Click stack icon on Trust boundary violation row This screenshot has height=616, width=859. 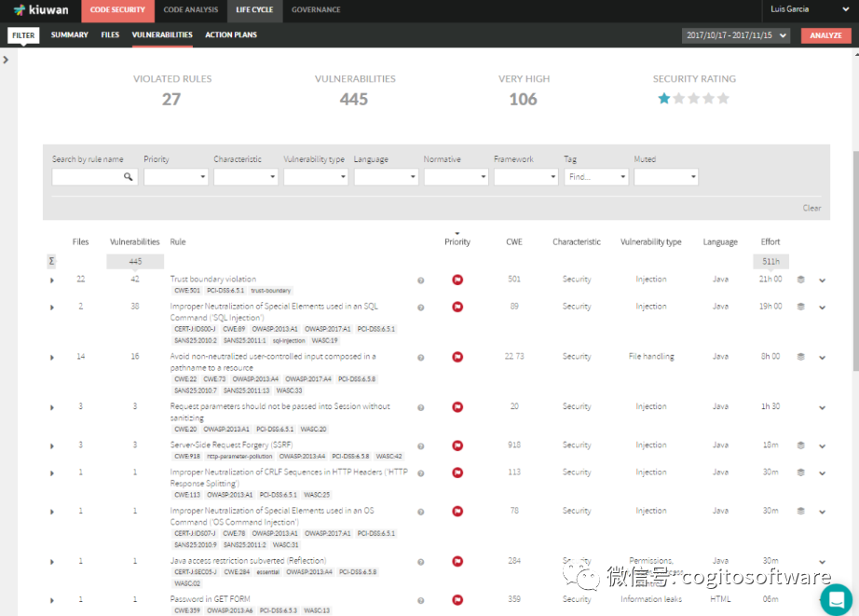[x=800, y=280]
